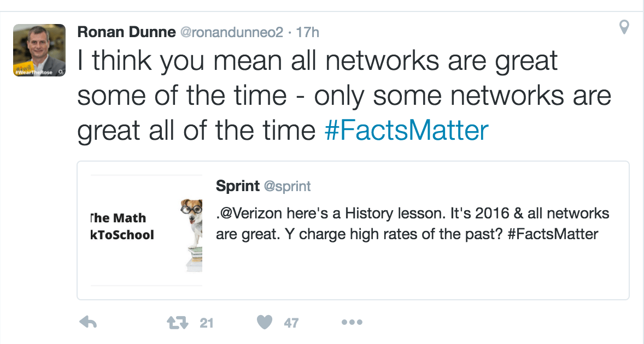Click the Ronan Dunne display name
Image resolution: width=644 pixels, height=344 pixels.
(125, 32)
